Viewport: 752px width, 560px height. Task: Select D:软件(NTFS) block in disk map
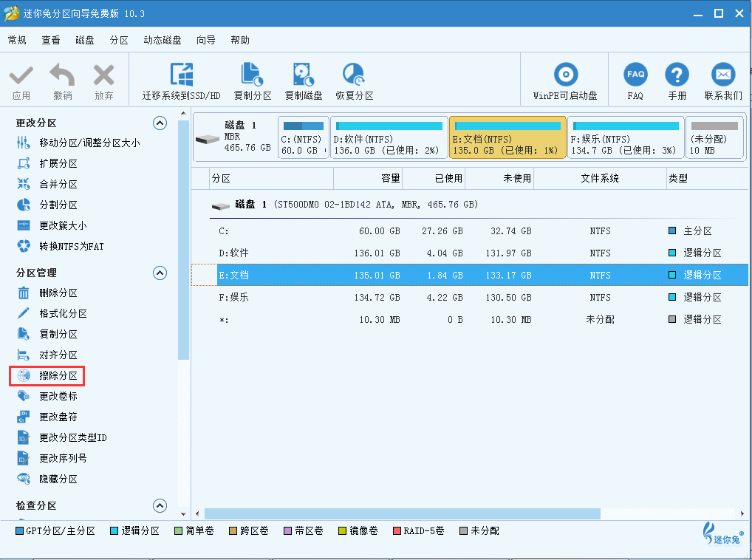[x=389, y=137]
